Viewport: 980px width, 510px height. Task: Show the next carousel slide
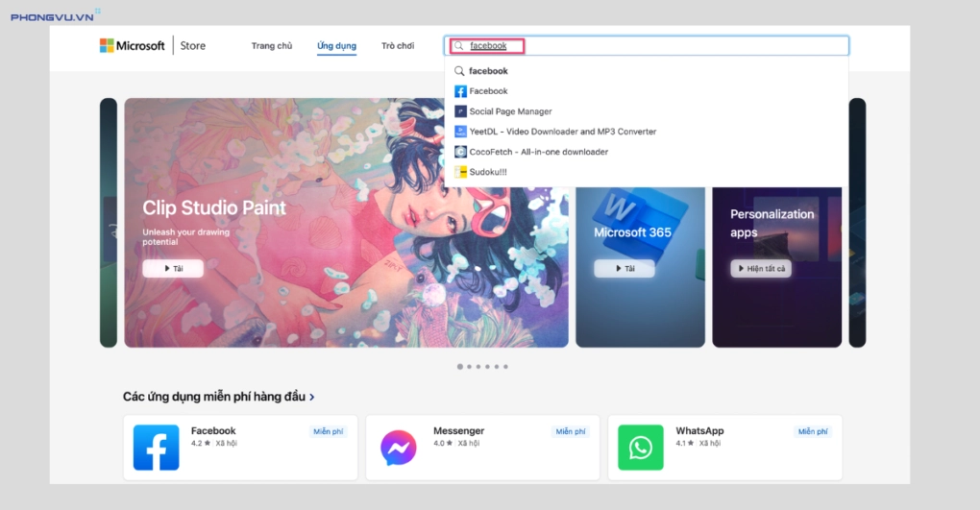[x=857, y=223]
